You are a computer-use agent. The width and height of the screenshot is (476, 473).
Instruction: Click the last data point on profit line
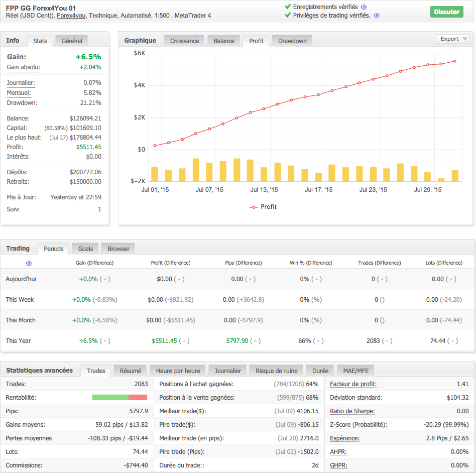tap(454, 61)
